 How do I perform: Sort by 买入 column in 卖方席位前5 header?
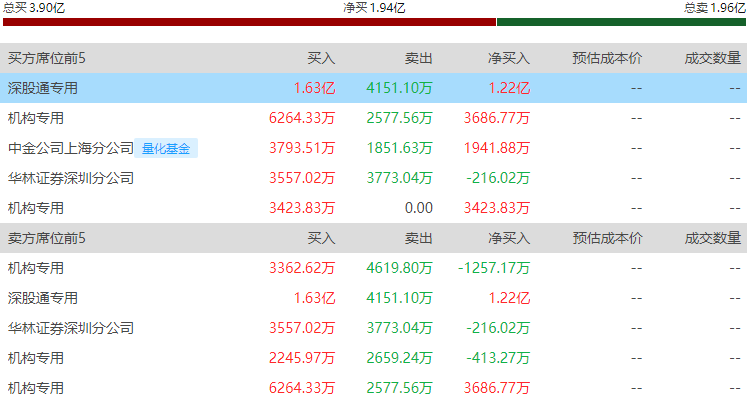[x=321, y=238]
